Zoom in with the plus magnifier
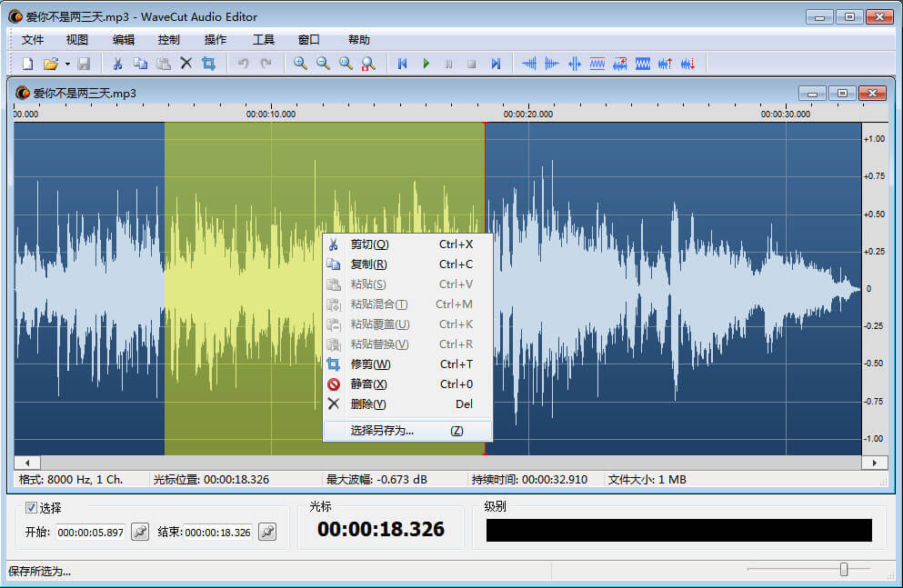Image resolution: width=903 pixels, height=588 pixels. click(300, 64)
